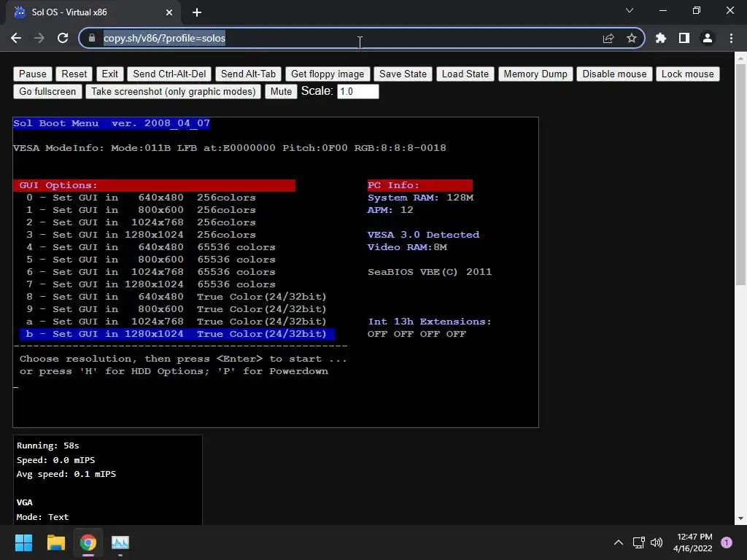Screen dimensions: 747x560
Task: Exit the emulator
Action: 109,74
